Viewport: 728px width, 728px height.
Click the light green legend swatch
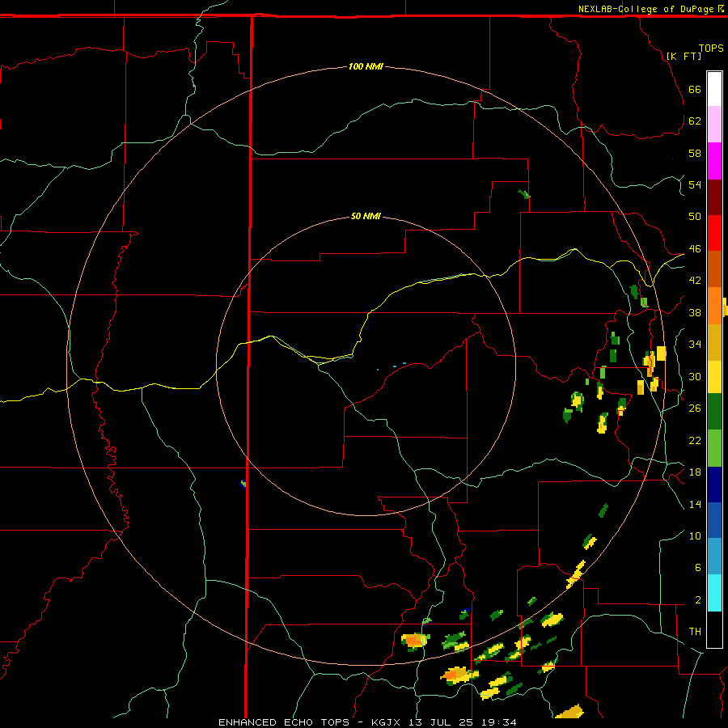[714, 448]
